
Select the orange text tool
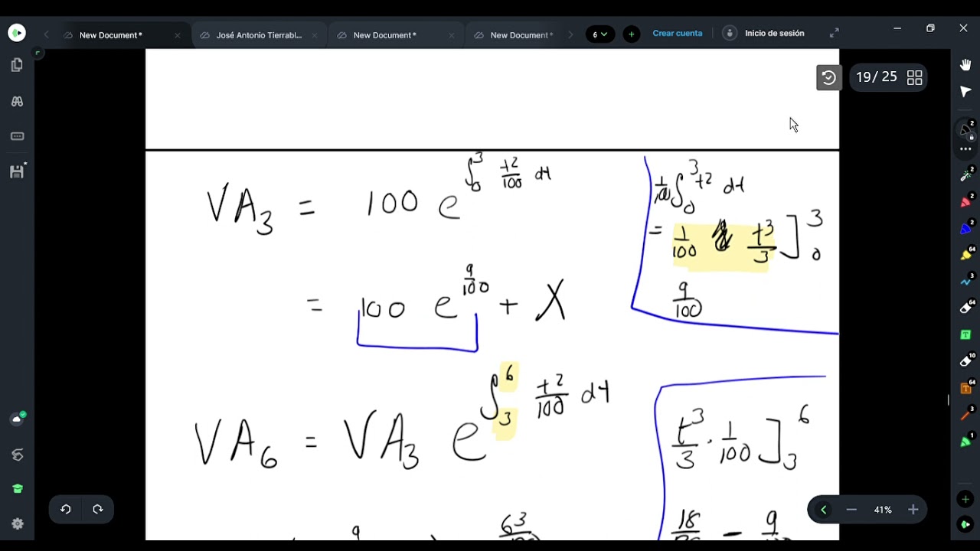966,388
